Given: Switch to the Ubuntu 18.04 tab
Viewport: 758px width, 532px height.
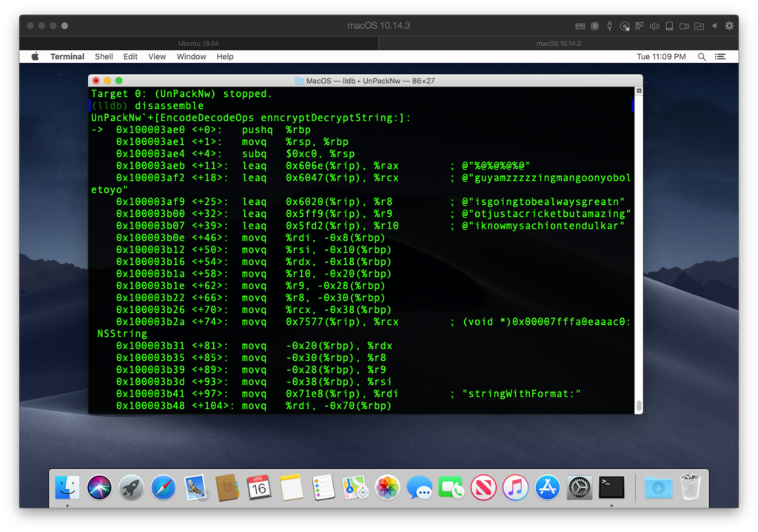Looking at the screenshot, I should pos(198,44).
